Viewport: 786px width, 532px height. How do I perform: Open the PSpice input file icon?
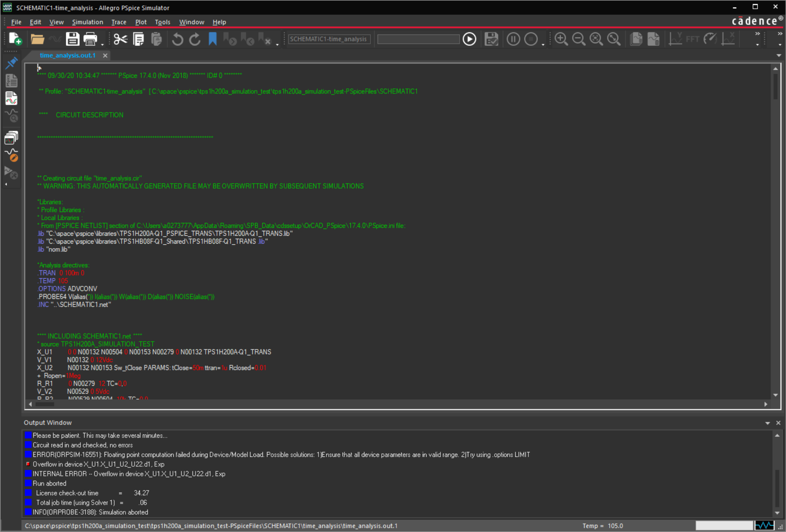(x=11, y=80)
